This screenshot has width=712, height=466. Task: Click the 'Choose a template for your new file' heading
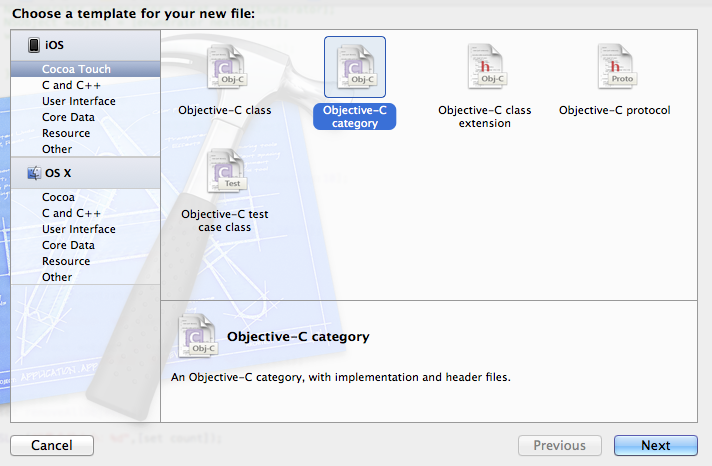coord(134,14)
